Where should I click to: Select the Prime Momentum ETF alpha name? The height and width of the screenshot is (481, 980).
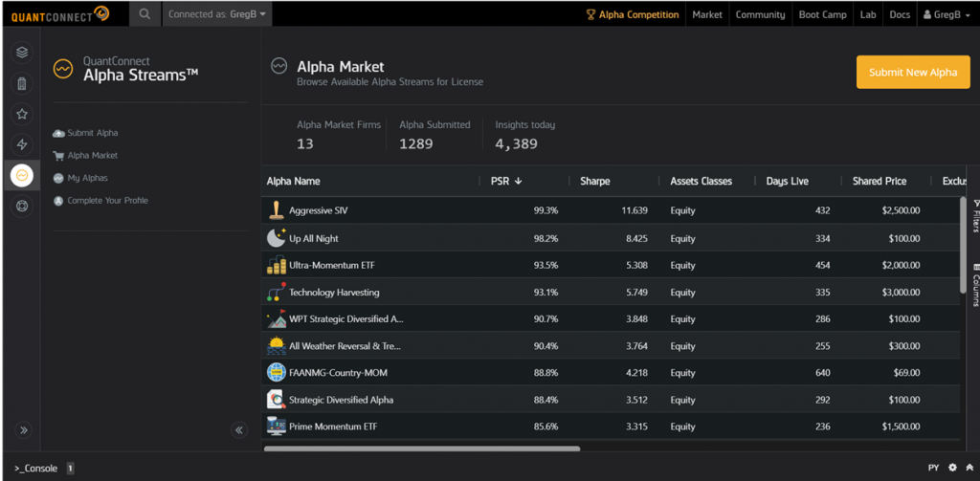tap(333, 426)
